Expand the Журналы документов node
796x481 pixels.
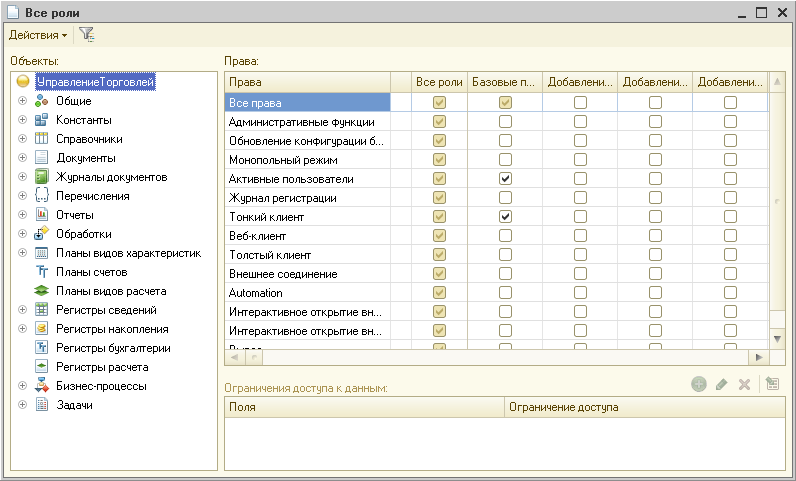click(22, 177)
